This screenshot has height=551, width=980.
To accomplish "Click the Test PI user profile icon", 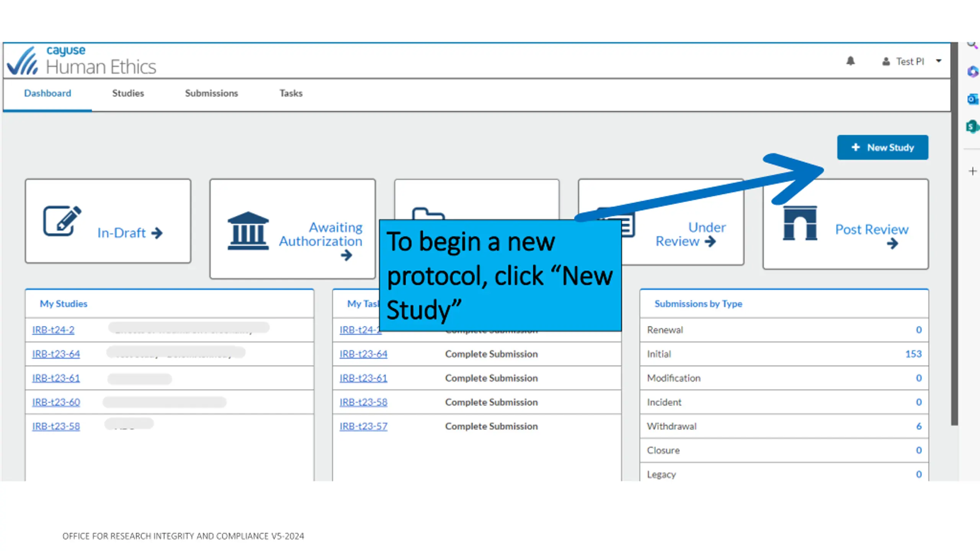I will pyautogui.click(x=886, y=61).
